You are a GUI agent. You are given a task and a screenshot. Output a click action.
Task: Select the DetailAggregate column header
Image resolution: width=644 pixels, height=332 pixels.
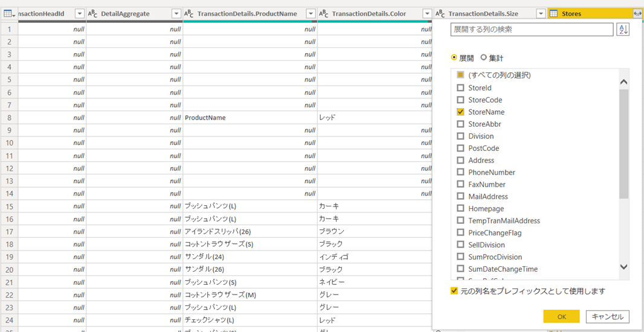(134, 14)
